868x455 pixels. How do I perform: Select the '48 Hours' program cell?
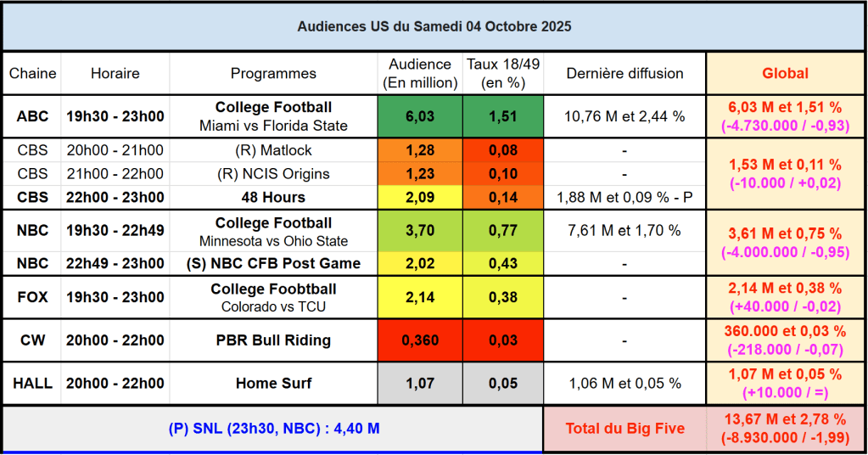(x=273, y=197)
